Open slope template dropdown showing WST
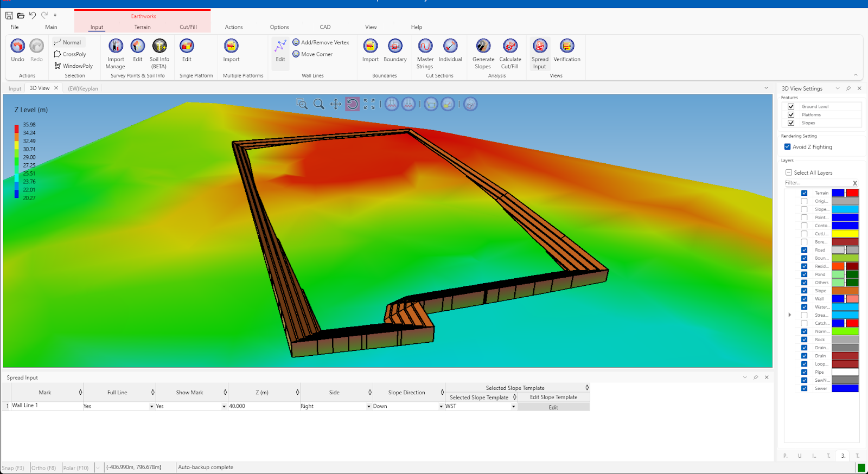This screenshot has height=474, width=868. (513, 406)
